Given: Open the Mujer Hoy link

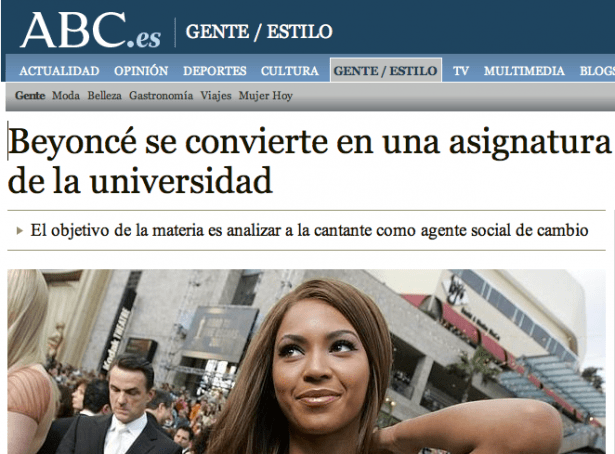Looking at the screenshot, I should point(266,96).
